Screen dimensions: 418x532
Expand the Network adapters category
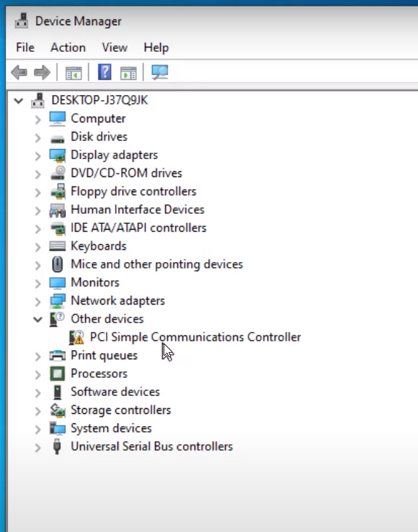(37, 302)
